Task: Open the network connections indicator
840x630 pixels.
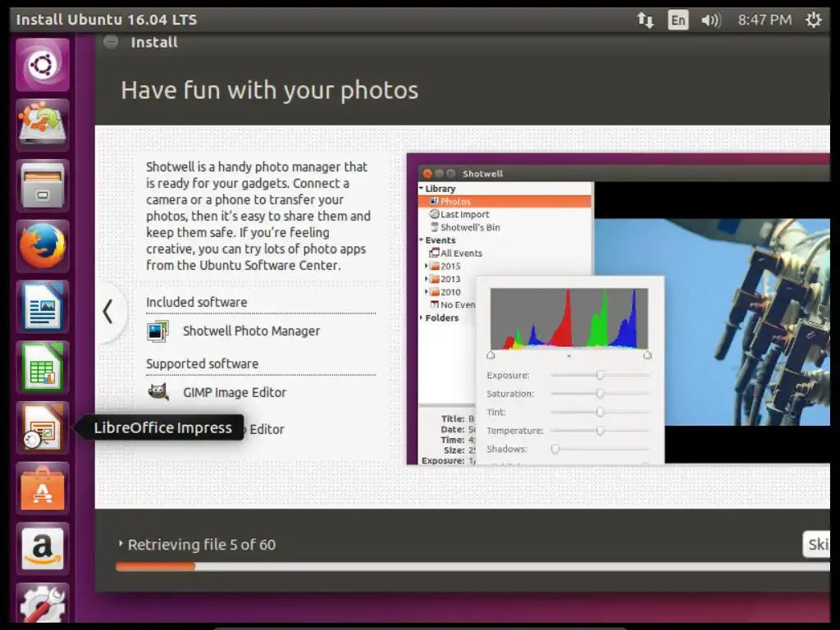Action: [645, 21]
